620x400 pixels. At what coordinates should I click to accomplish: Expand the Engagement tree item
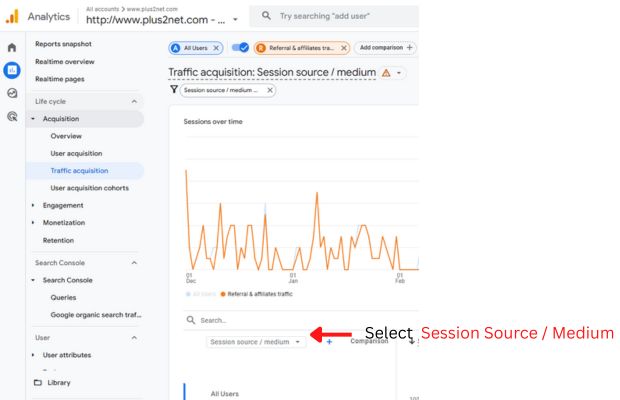click(33, 205)
